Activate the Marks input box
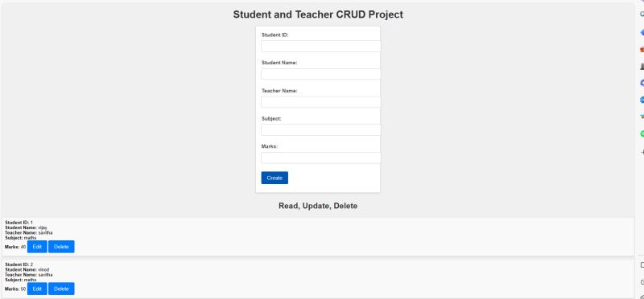The image size is (644, 299). coord(320,158)
